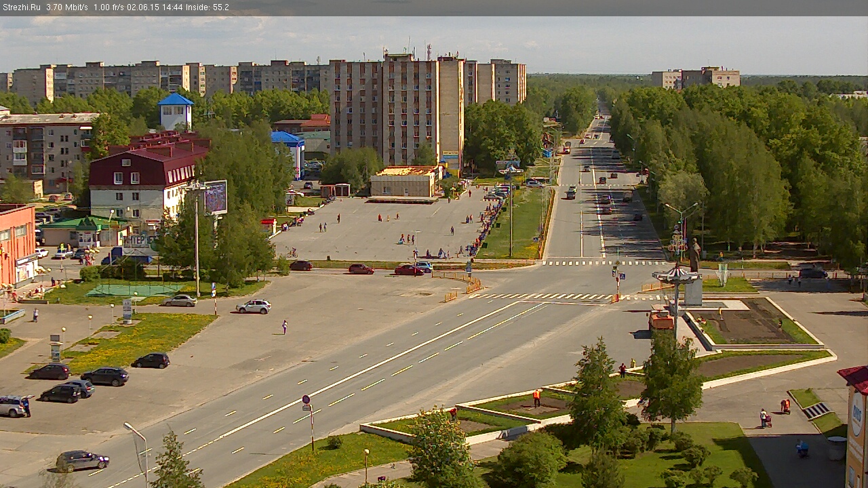Screen dimensions: 868x488
Task: Click the 02.06.15 date stamp
Action: pyautogui.click(x=143, y=7)
